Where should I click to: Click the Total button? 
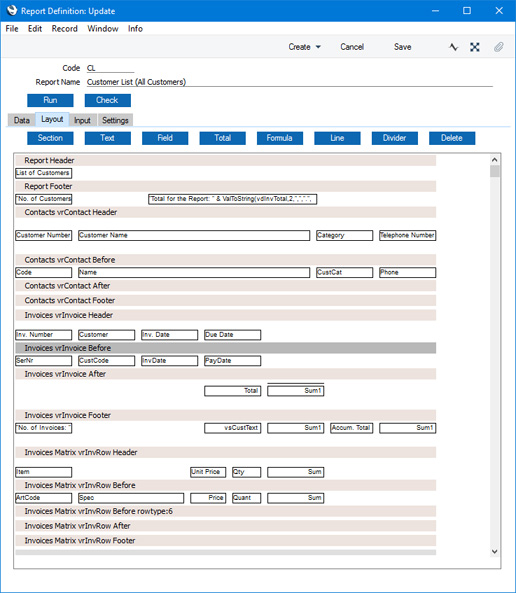[x=222, y=138]
